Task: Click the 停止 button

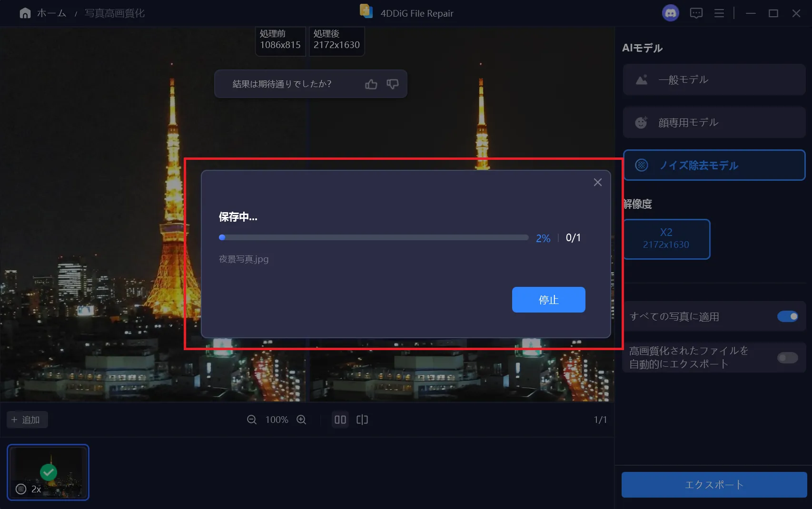Action: tap(548, 300)
